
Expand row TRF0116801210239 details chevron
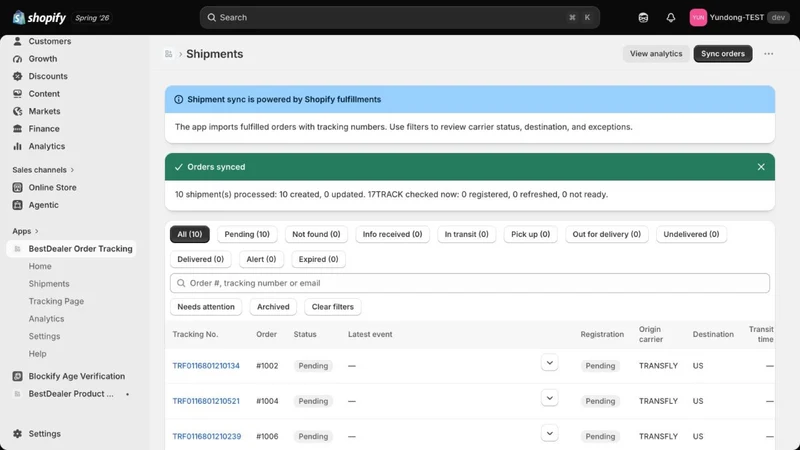[x=549, y=433]
